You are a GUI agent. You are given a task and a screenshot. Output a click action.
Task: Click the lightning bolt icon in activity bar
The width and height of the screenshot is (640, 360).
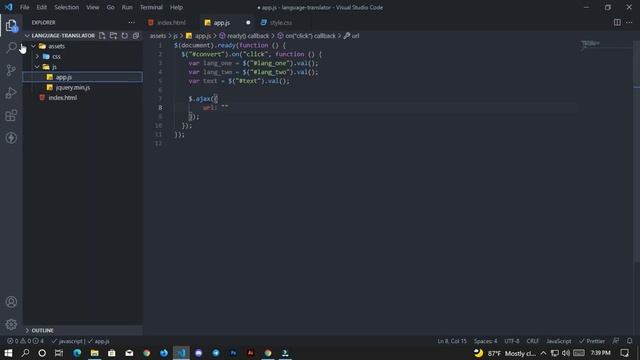tap(11, 138)
